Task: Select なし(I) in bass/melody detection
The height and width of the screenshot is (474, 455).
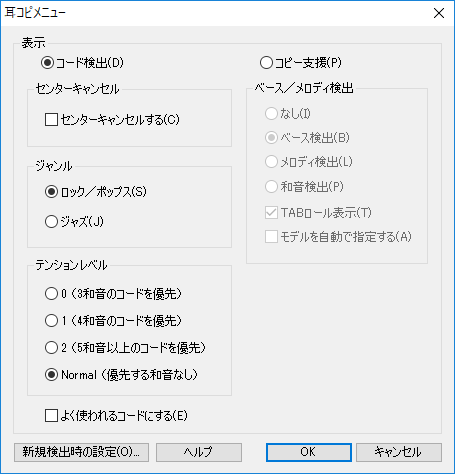Action: pos(288,114)
